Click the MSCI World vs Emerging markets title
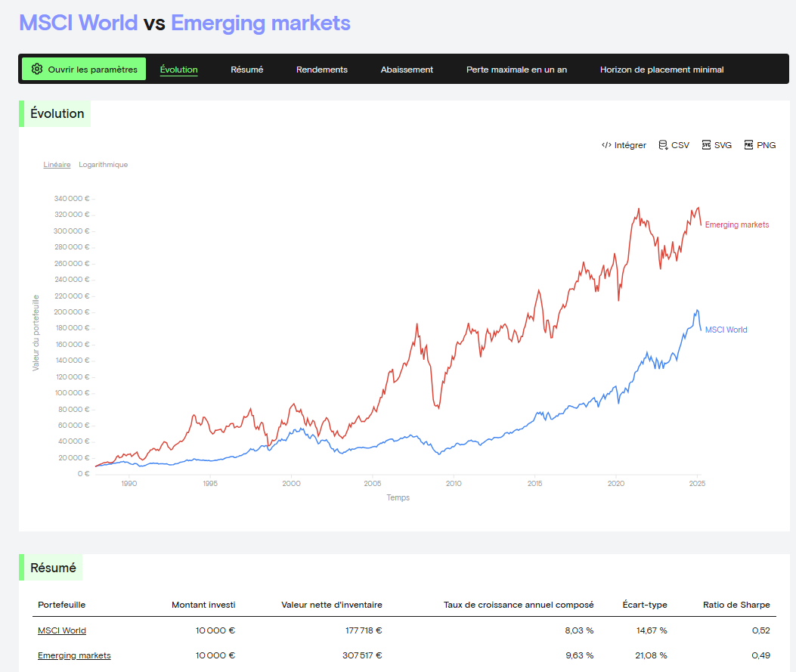 (x=184, y=23)
